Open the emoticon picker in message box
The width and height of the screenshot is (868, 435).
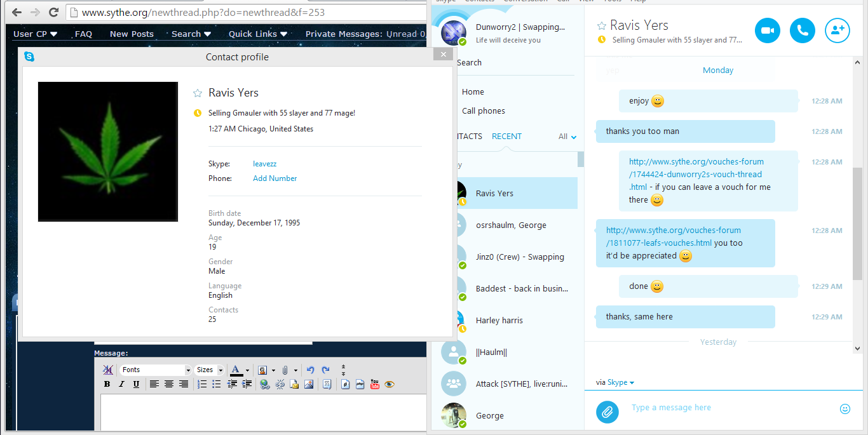[x=845, y=409]
